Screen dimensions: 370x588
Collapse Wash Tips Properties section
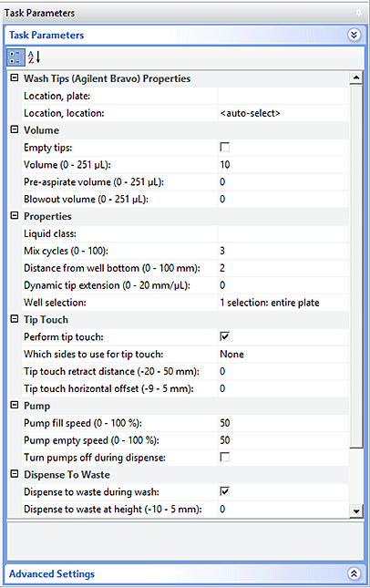point(15,78)
